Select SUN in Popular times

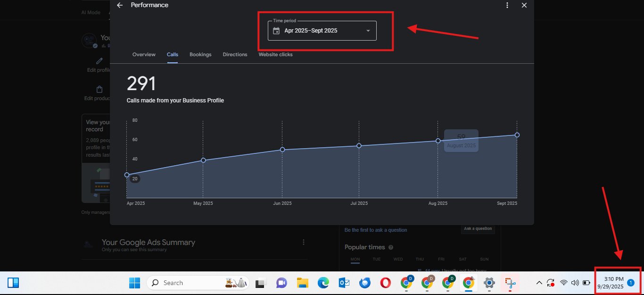pos(484,259)
